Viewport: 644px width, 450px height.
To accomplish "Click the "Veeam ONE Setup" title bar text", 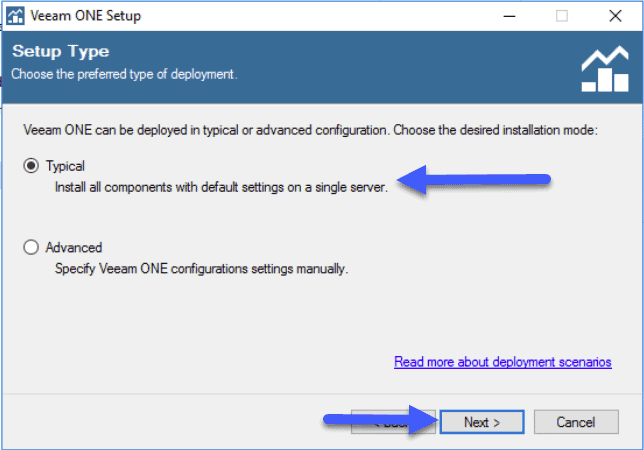I will (85, 16).
